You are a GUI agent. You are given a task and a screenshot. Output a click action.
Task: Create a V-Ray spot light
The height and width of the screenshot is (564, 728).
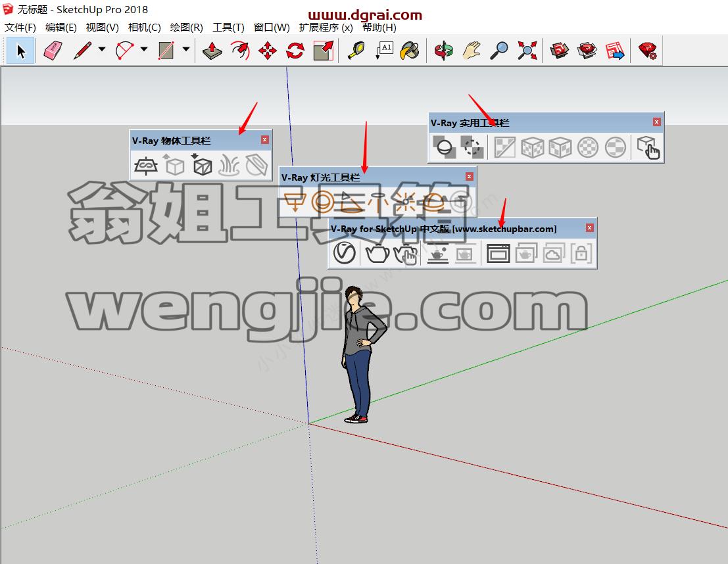pyautogui.click(x=351, y=202)
